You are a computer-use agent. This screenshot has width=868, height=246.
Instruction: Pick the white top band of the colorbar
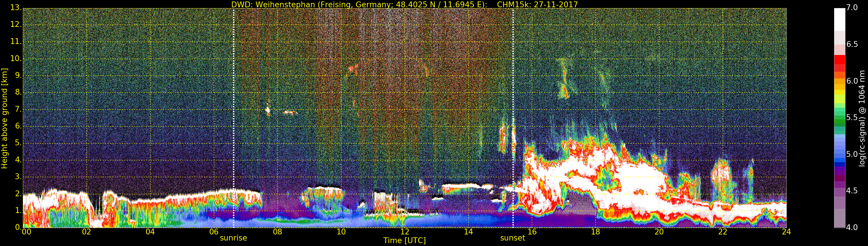[x=839, y=20]
